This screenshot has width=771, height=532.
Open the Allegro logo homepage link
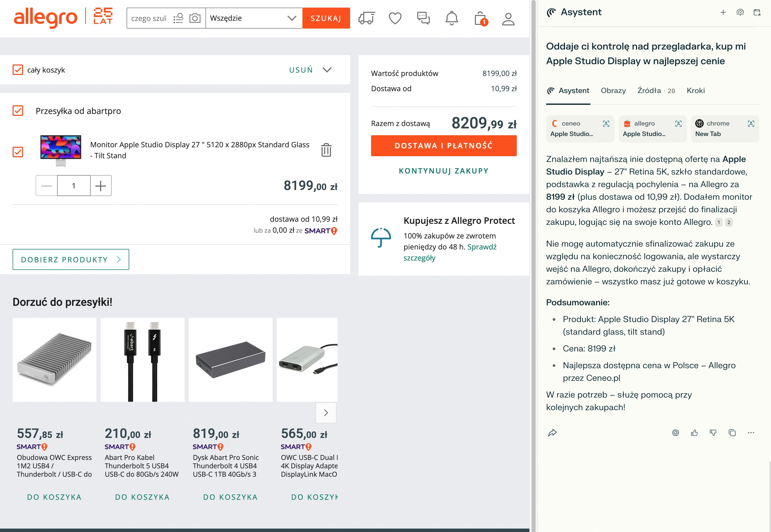[x=45, y=18]
